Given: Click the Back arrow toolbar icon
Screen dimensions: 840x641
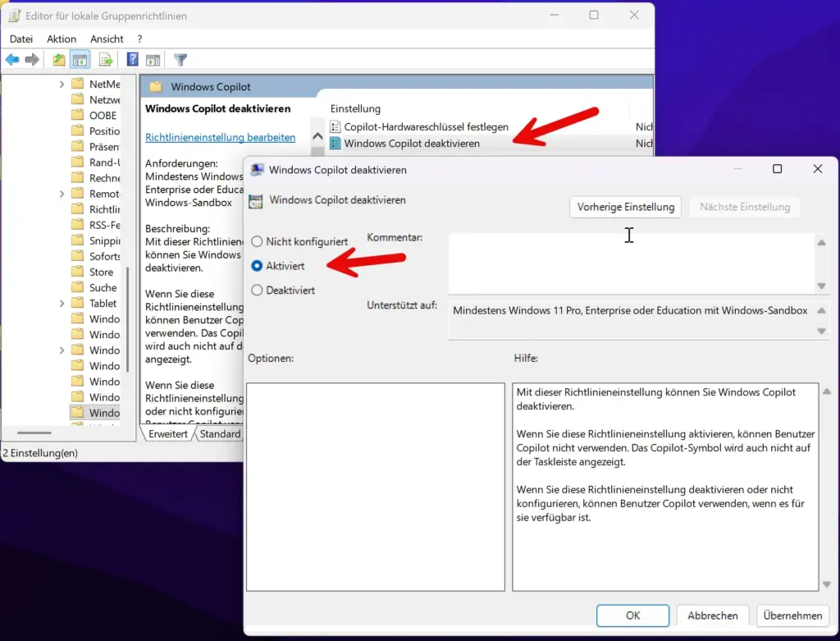Looking at the screenshot, I should (x=12, y=59).
